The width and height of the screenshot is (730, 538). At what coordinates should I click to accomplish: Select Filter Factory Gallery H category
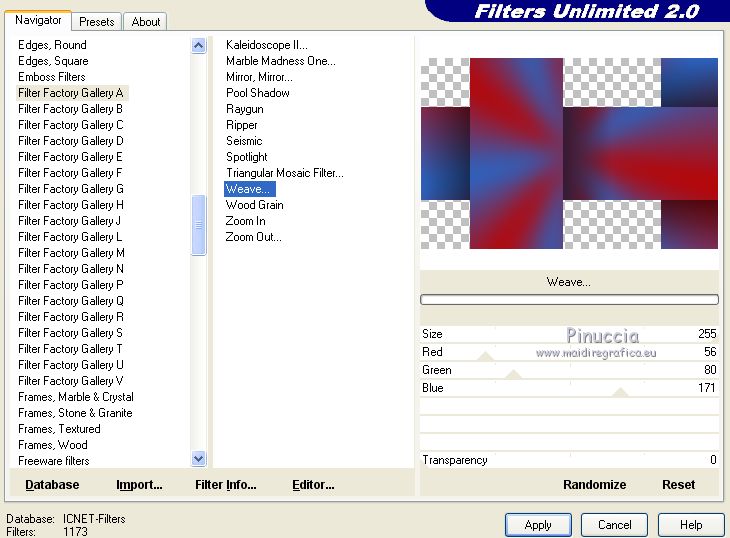click(x=71, y=205)
